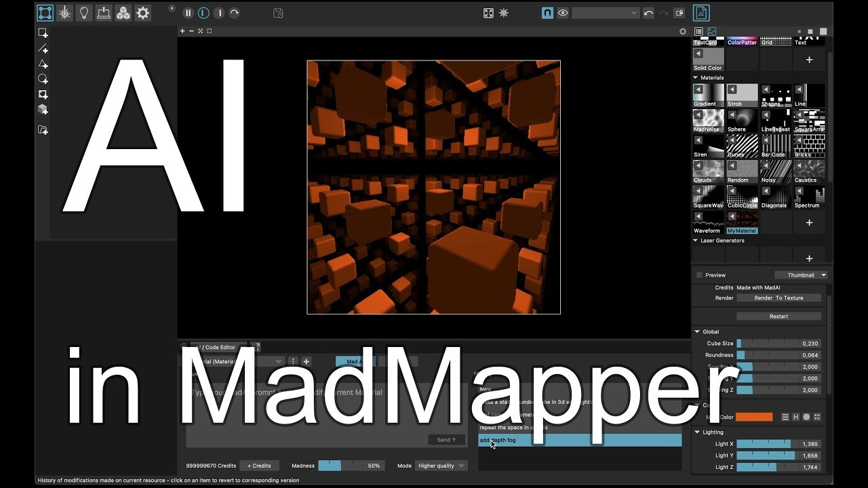Collapse the Lighting parameters group
Viewport: 868px width, 488px height.
tap(696, 432)
